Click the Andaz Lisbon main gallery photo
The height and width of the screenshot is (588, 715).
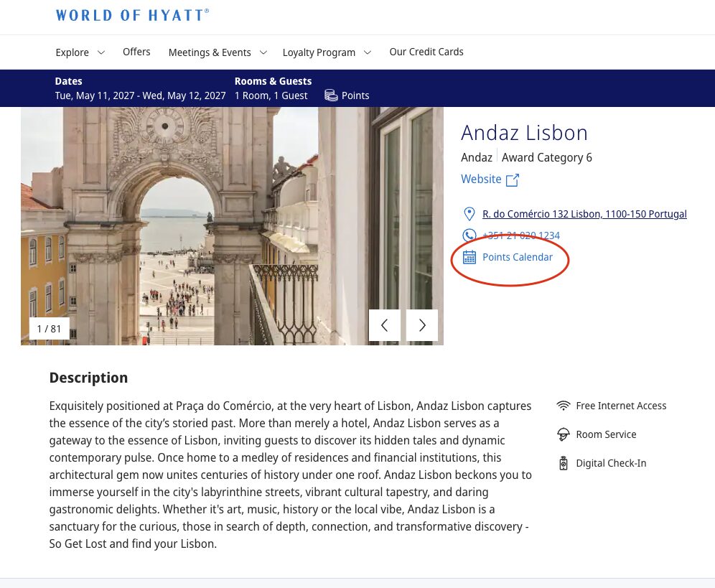point(232,226)
